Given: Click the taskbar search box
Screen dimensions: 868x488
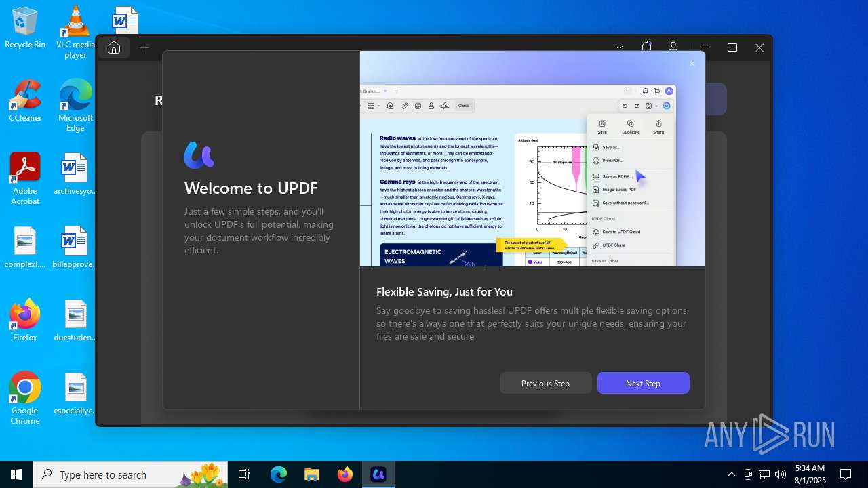Looking at the screenshot, I should pyautogui.click(x=132, y=474).
